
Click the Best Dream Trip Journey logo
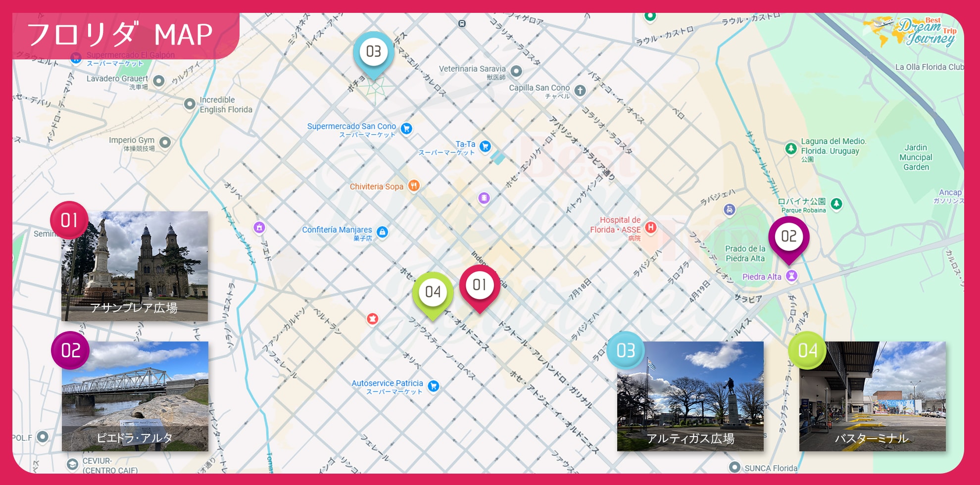click(911, 32)
